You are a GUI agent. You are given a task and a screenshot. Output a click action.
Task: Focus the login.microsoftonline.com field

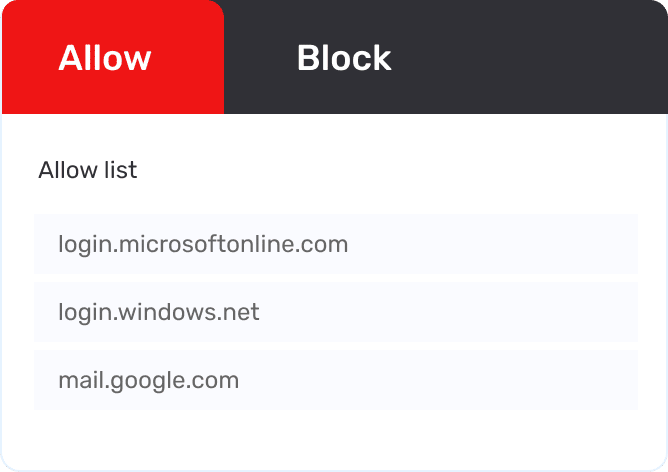click(x=335, y=244)
